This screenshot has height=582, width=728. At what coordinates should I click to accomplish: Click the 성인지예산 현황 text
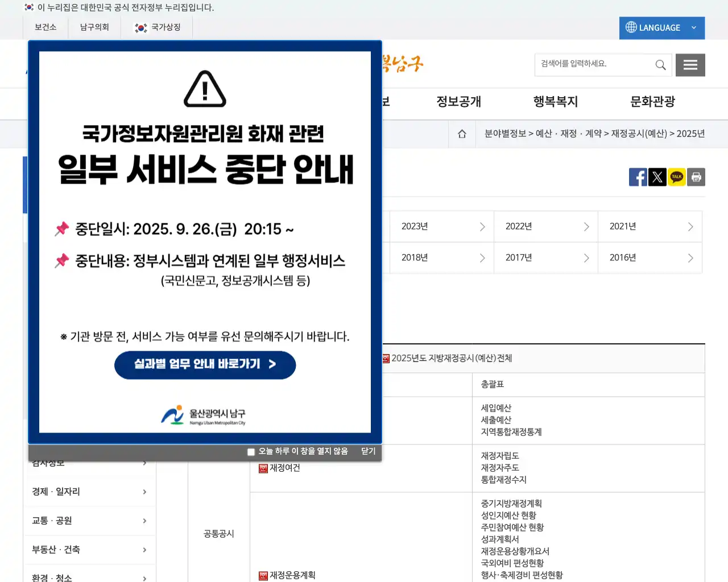(x=508, y=516)
